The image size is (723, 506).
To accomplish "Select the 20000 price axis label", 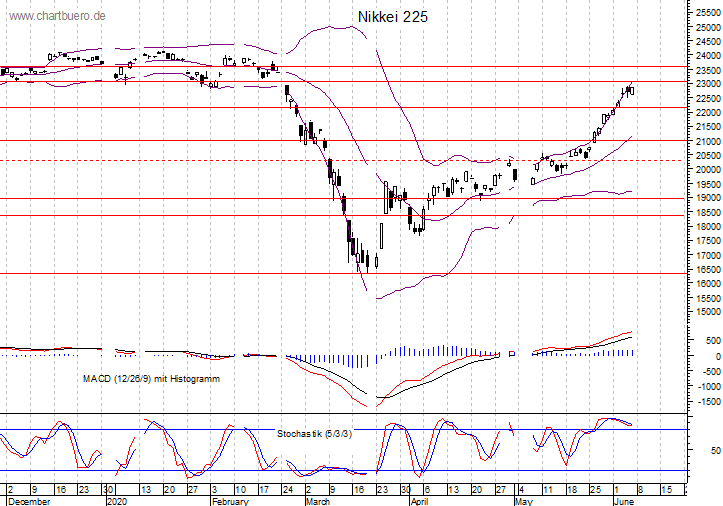I will click(x=708, y=169).
